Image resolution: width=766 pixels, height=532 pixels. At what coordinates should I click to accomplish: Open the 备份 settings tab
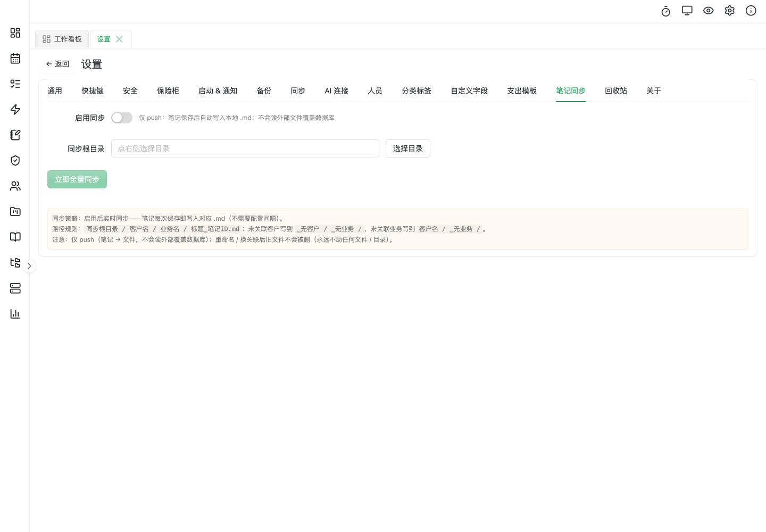pyautogui.click(x=264, y=91)
